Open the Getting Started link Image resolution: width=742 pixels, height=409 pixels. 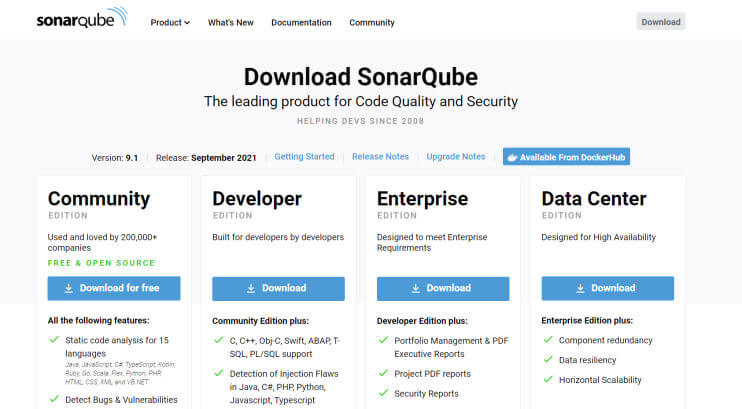click(x=304, y=157)
